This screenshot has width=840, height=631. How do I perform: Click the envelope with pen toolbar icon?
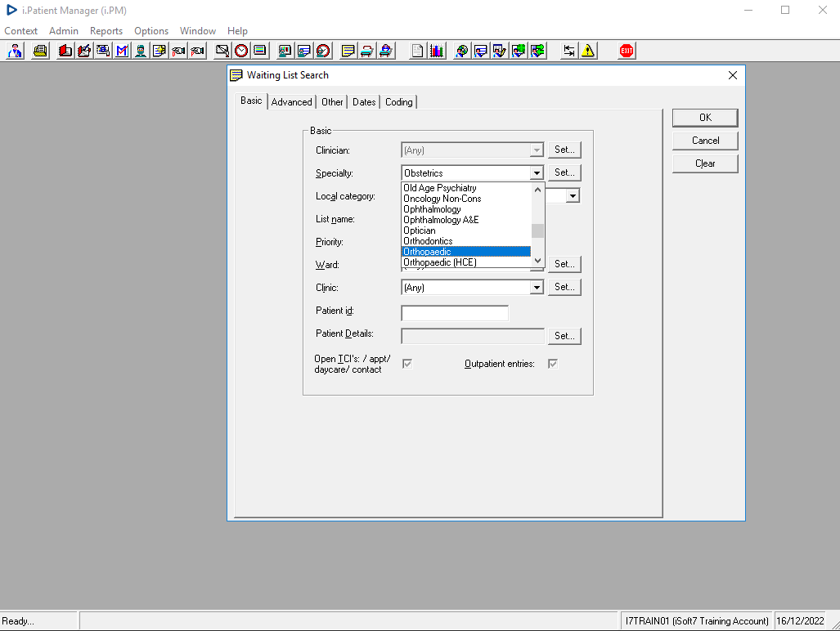click(222, 51)
